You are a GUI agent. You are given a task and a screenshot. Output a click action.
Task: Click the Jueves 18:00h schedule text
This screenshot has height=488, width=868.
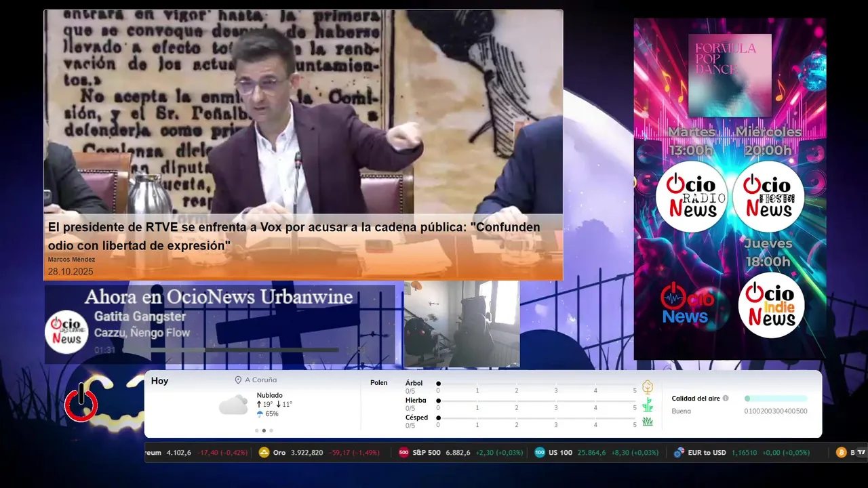[768, 252]
